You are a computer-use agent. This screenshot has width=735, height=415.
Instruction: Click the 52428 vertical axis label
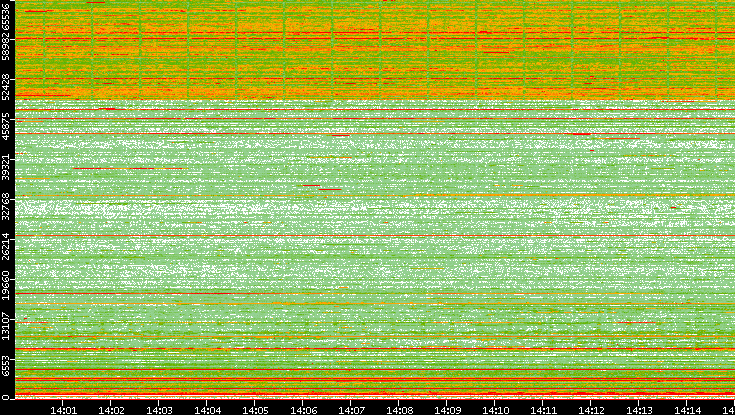point(6,86)
